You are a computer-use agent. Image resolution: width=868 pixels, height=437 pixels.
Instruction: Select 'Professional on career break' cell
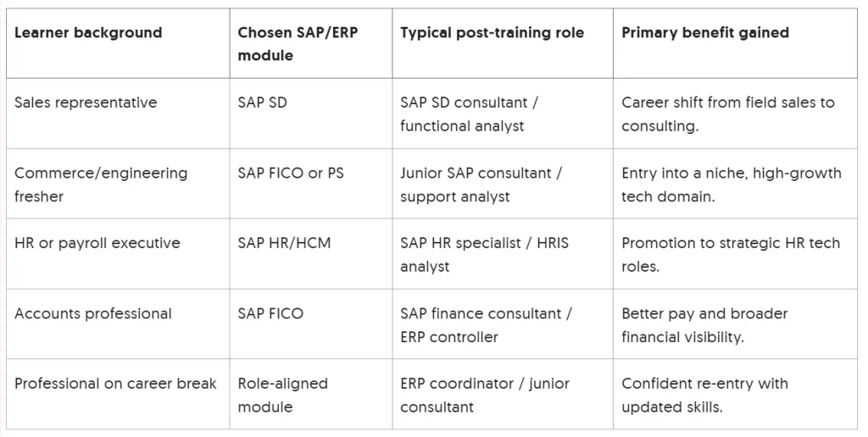click(115, 384)
